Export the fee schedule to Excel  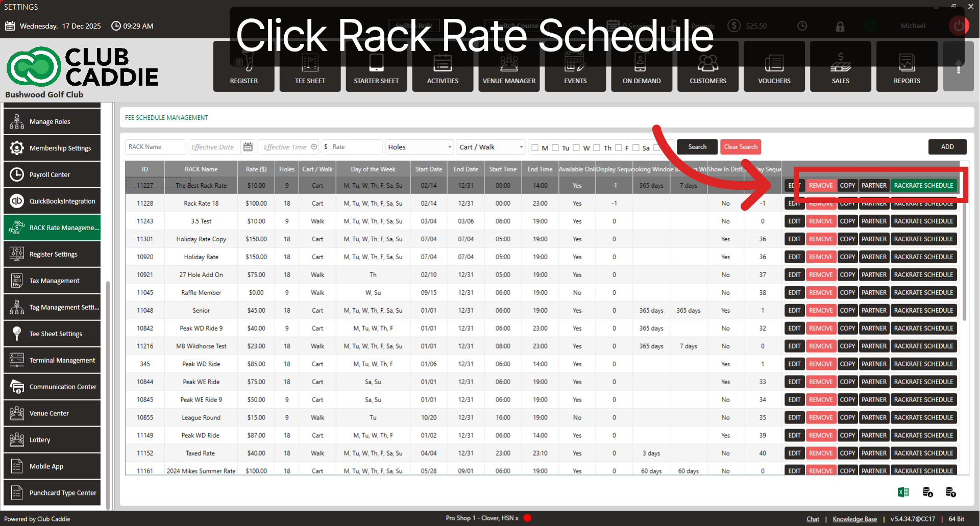coord(903,491)
